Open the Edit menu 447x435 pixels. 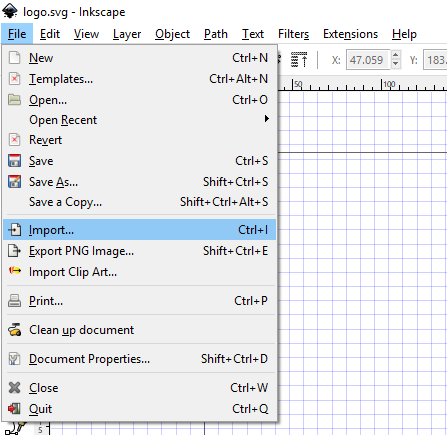[50, 34]
